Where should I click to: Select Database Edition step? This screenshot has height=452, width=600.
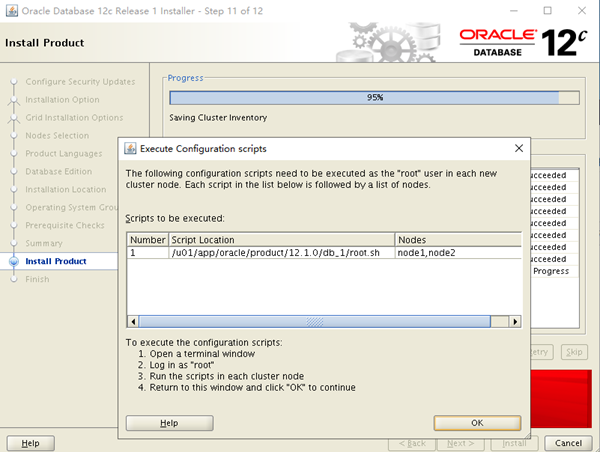point(59,171)
